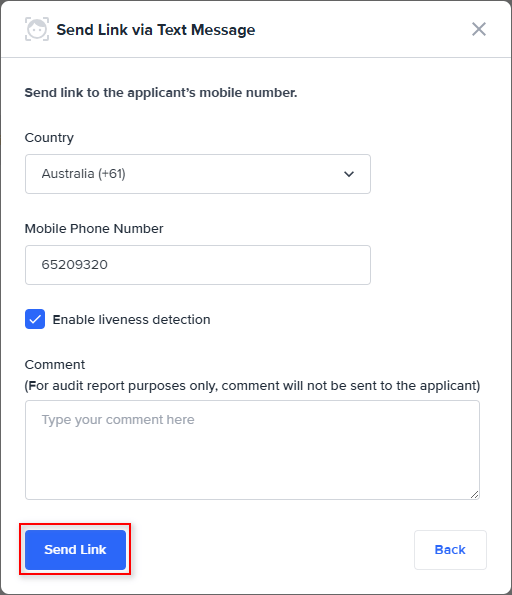Open the Australia (+61) country selector
The image size is (512, 595).
coord(198,174)
